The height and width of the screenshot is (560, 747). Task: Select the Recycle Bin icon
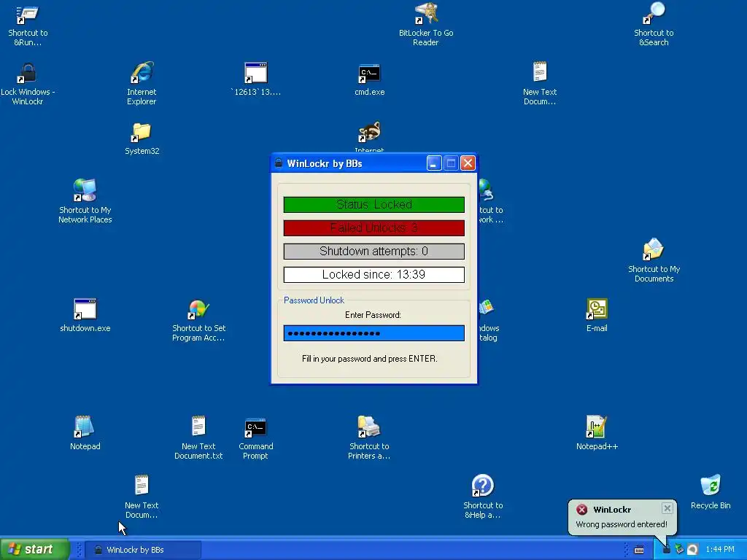711,492
